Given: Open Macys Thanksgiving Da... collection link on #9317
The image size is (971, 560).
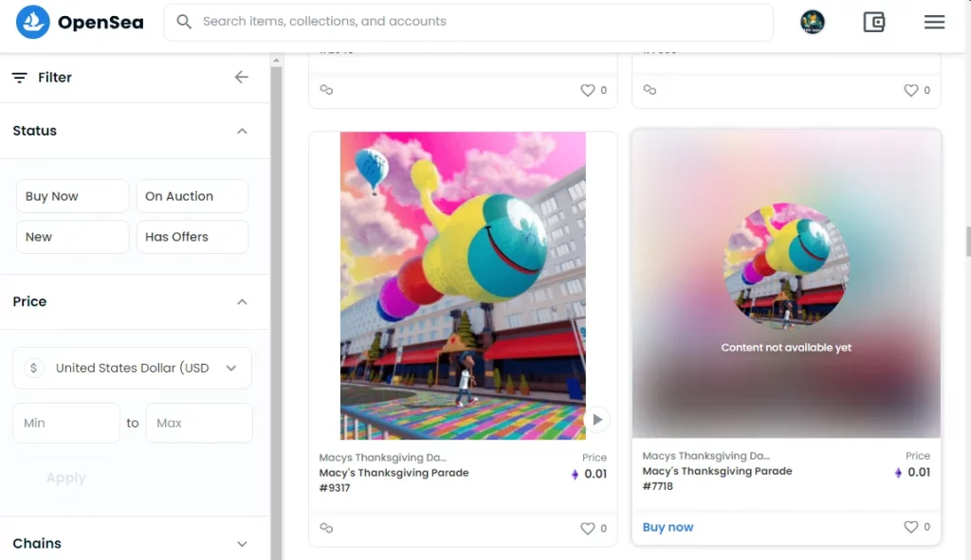Looking at the screenshot, I should pos(383,458).
